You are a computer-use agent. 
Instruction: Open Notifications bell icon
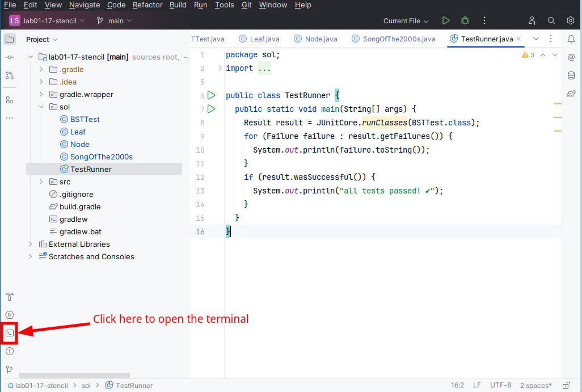click(x=571, y=39)
